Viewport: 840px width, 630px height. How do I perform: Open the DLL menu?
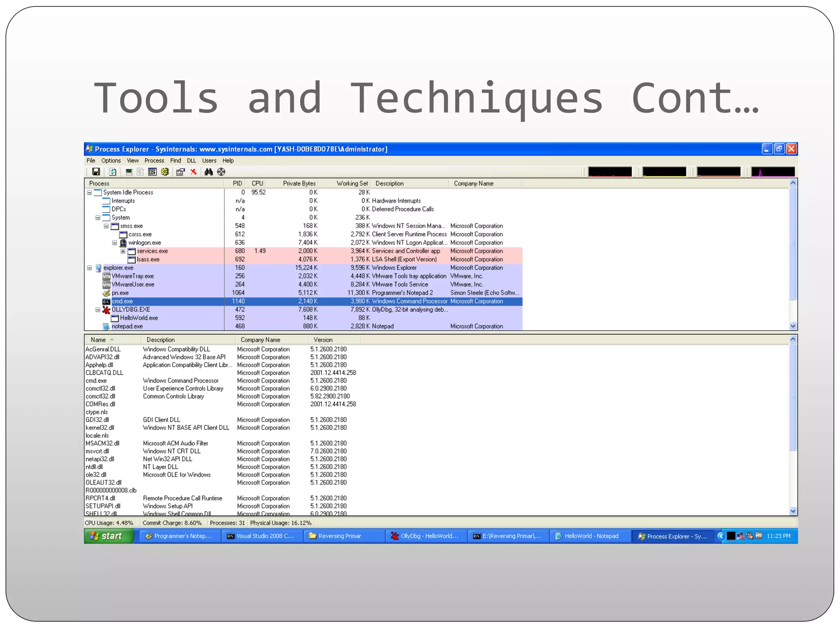click(192, 161)
